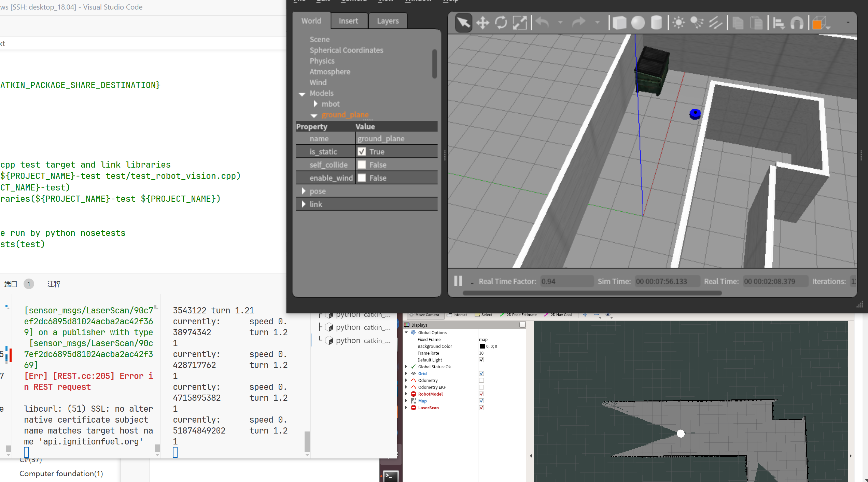Viewport: 868px width, 482px height.
Task: Open the 注释 tab in VS Code panel
Action: (54, 284)
